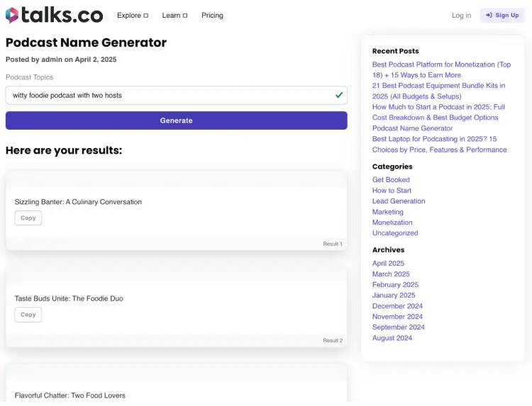Screen dimensions: 532x406
Task: Click the 'Posted by admin on April 2, 2025' text
Action: tap(61, 60)
